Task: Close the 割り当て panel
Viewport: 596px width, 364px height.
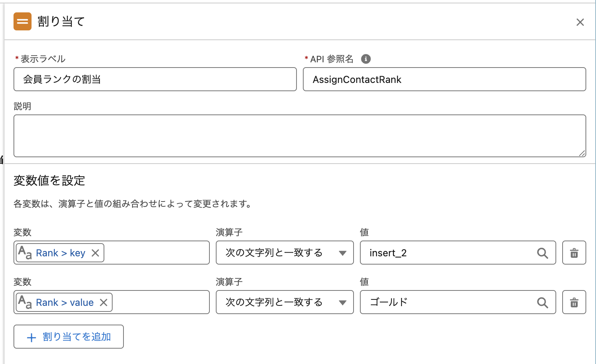Action: 580,23
